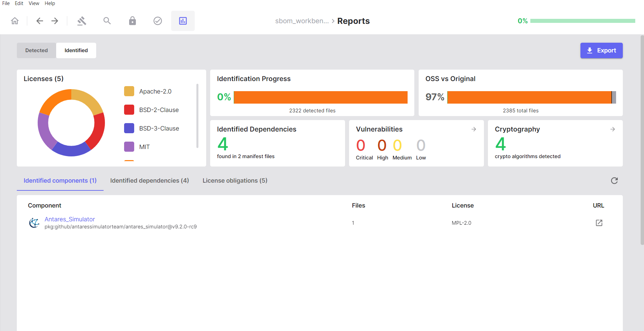Click the BSD-2-Clause red legend swatch
The width and height of the screenshot is (644, 331).
129,110
